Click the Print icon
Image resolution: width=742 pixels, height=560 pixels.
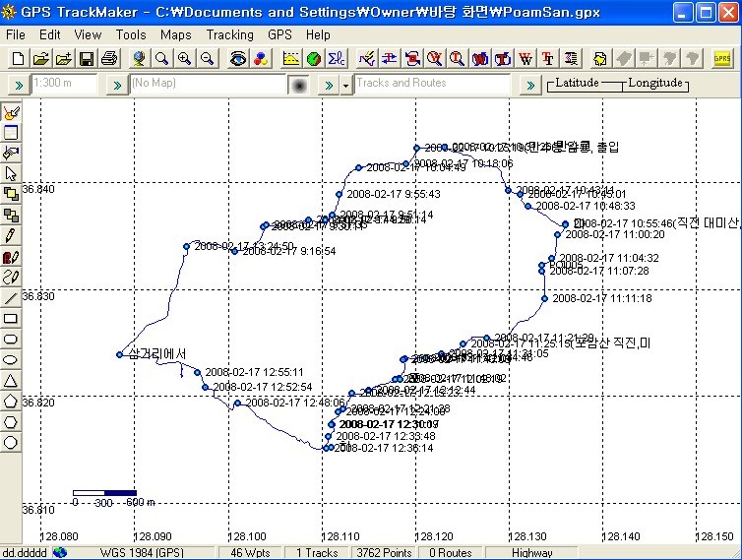point(107,59)
